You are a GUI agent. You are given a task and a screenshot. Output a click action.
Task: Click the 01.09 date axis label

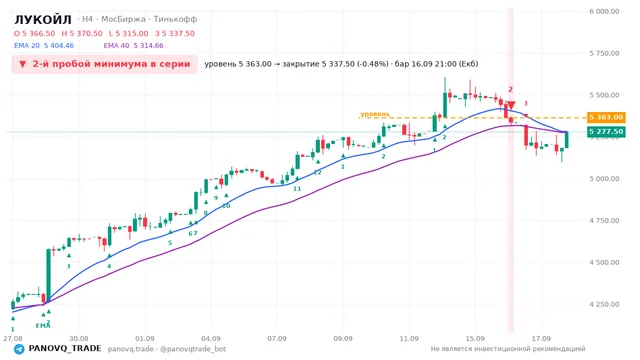tap(145, 338)
